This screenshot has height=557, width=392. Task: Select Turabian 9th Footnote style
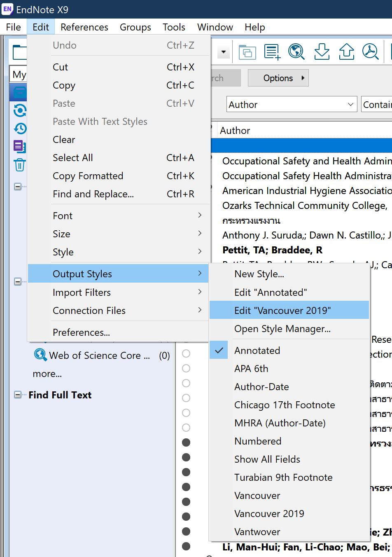click(289, 477)
